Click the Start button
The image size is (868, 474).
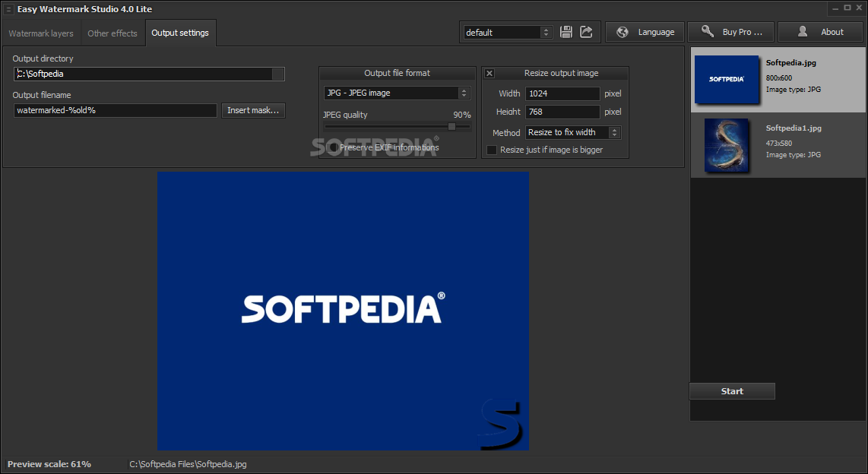732,391
